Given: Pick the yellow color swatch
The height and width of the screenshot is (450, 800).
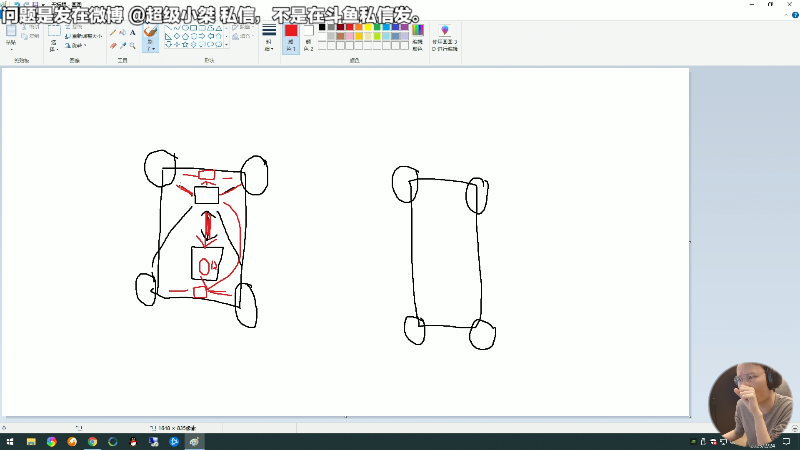Looking at the screenshot, I should (368, 27).
